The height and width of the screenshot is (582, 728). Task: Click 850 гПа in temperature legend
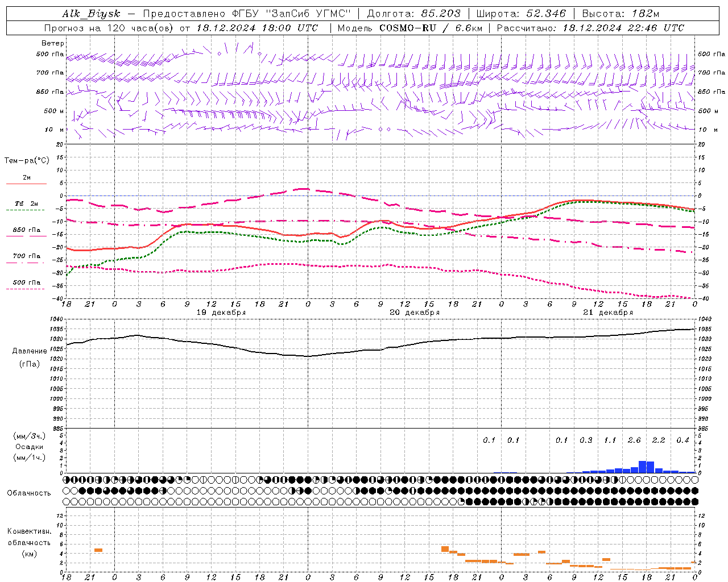tap(27, 230)
